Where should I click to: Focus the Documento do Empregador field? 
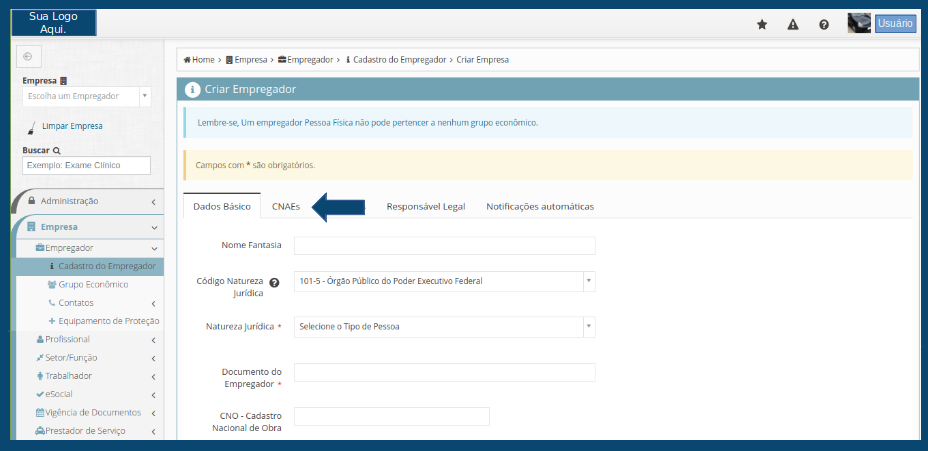[x=444, y=372]
